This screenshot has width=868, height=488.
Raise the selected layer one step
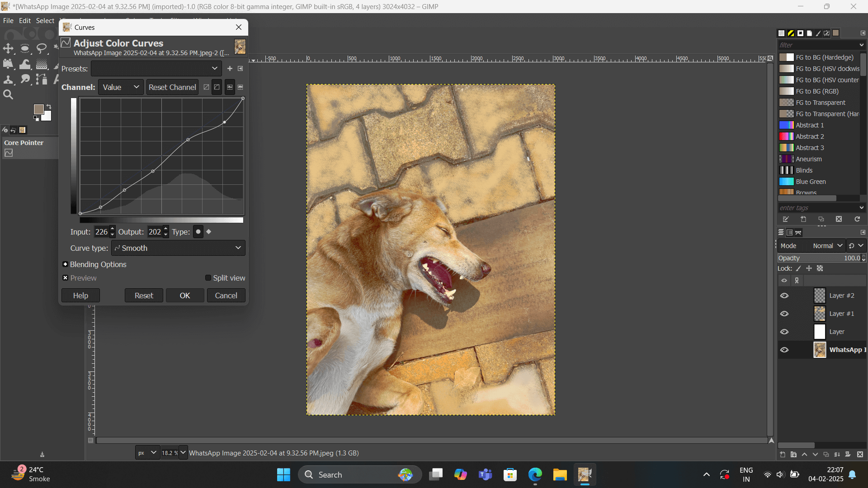(x=804, y=455)
